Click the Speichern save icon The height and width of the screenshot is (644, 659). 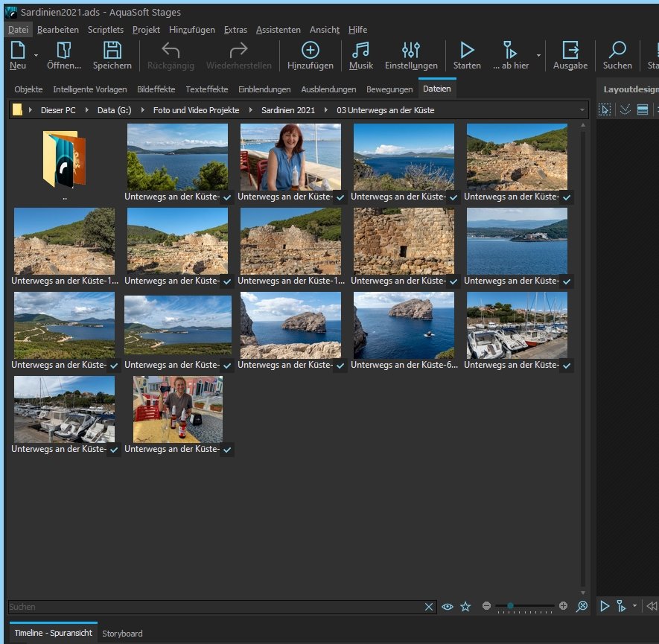(112, 51)
